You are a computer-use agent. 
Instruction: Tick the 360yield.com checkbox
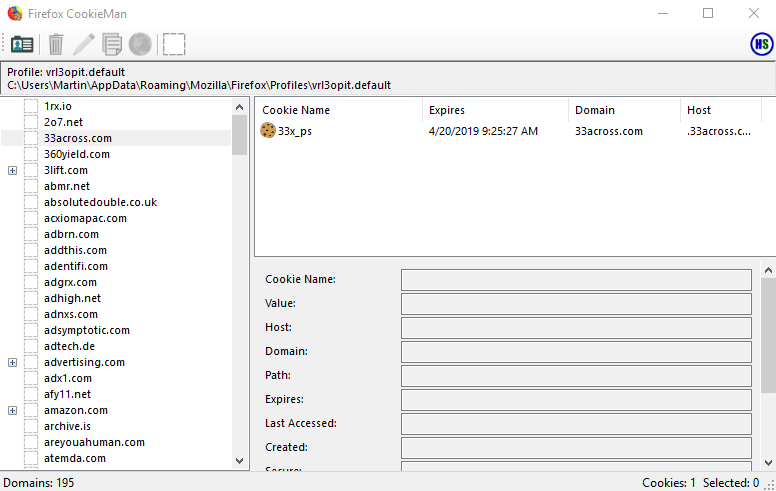point(31,154)
